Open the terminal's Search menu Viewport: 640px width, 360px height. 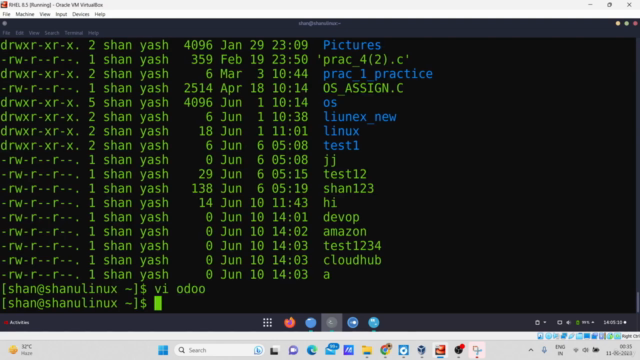tap(52, 33)
